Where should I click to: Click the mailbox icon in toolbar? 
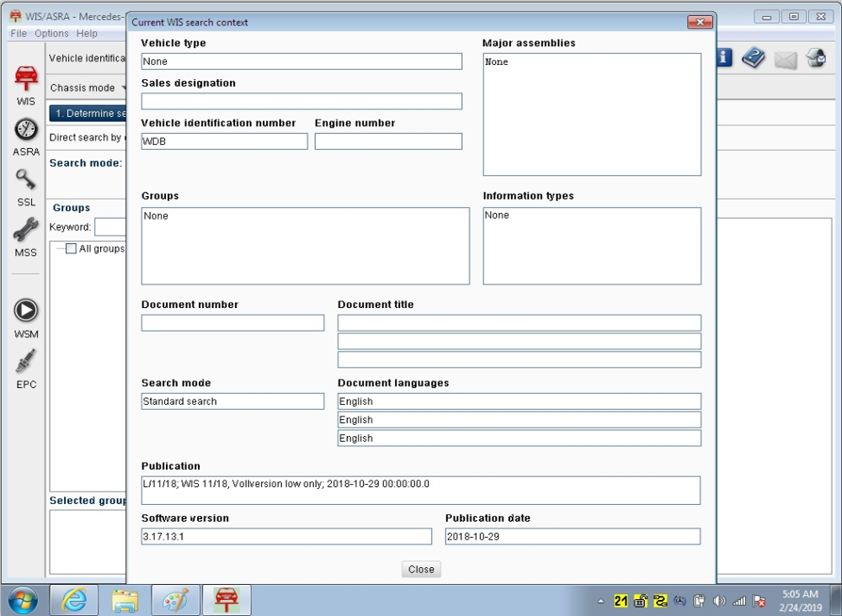pos(816,58)
